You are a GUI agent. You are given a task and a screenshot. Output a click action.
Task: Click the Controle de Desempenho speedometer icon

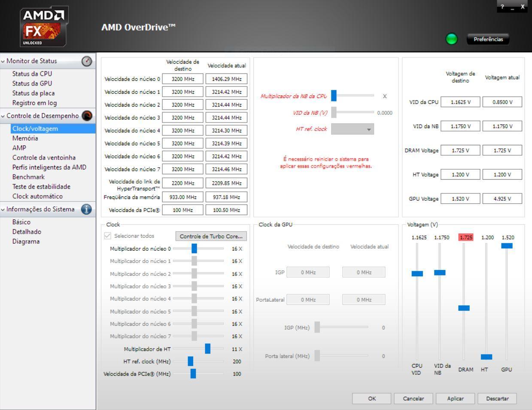[x=87, y=116]
